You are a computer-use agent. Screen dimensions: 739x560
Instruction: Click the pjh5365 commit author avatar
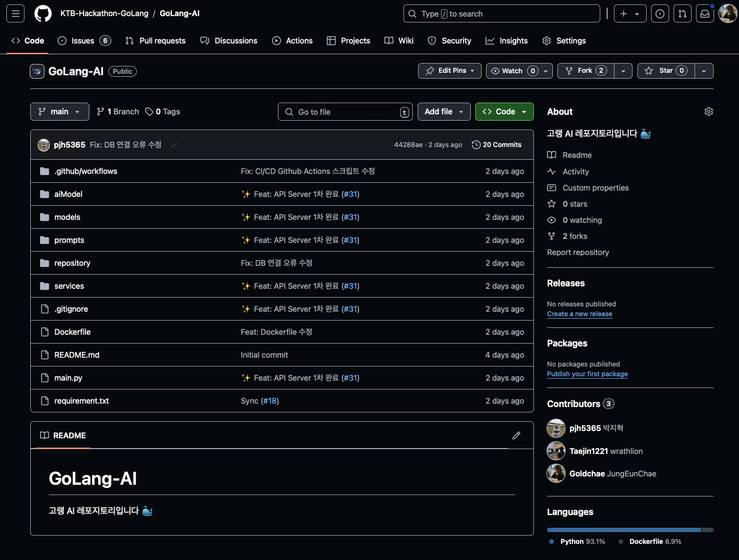coord(44,145)
